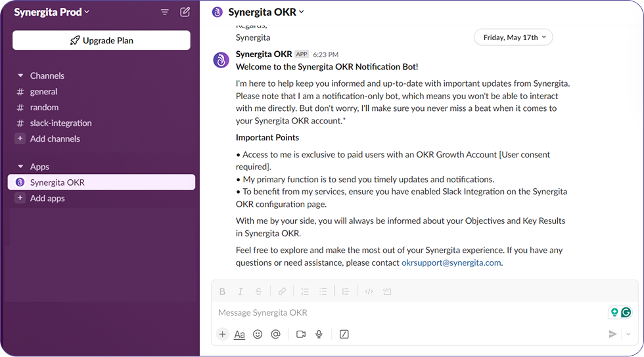This screenshot has width=644, height=357.
Task: Click the emoji picker icon
Action: 258,334
